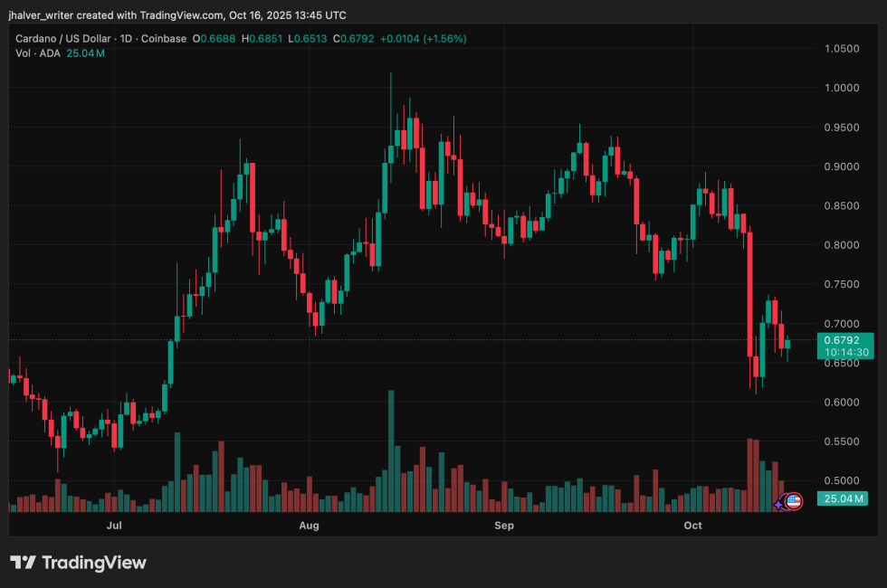Select the tallest green volume spike in August
Image resolution: width=887 pixels, height=588 pixels.
click(390, 448)
